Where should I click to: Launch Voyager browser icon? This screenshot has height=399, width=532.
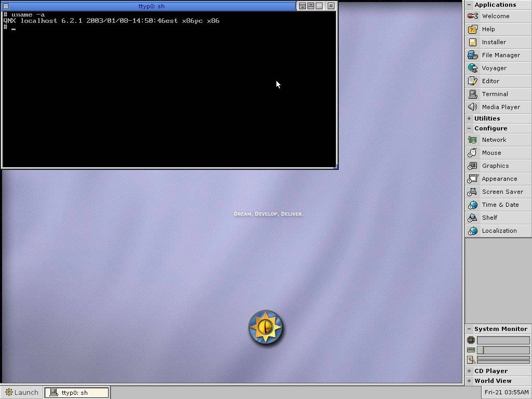[473, 68]
